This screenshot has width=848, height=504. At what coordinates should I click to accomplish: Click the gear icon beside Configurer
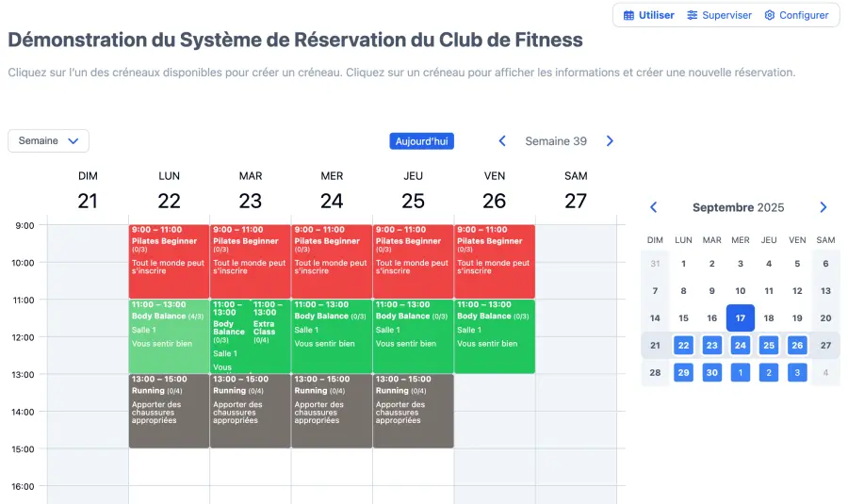(770, 15)
